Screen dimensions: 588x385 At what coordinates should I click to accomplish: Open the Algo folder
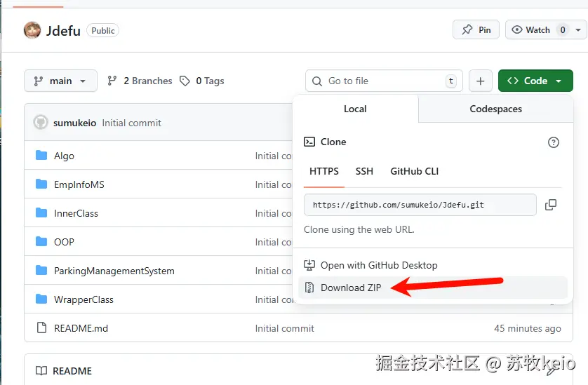coord(64,156)
